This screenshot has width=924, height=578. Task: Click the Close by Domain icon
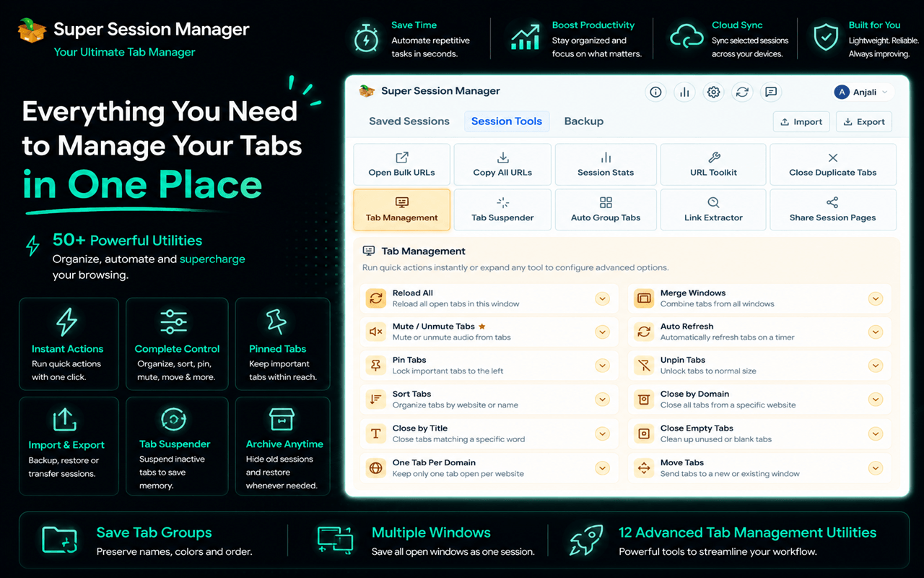[643, 400]
